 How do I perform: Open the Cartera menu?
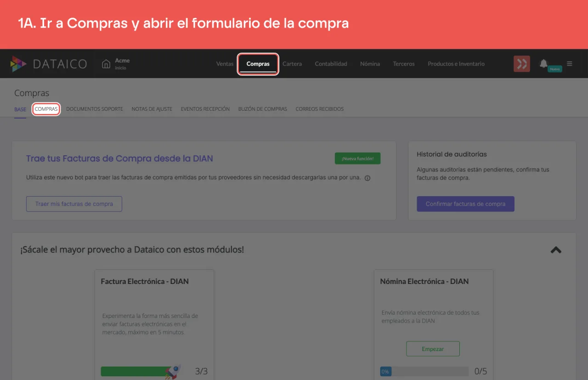pos(292,64)
